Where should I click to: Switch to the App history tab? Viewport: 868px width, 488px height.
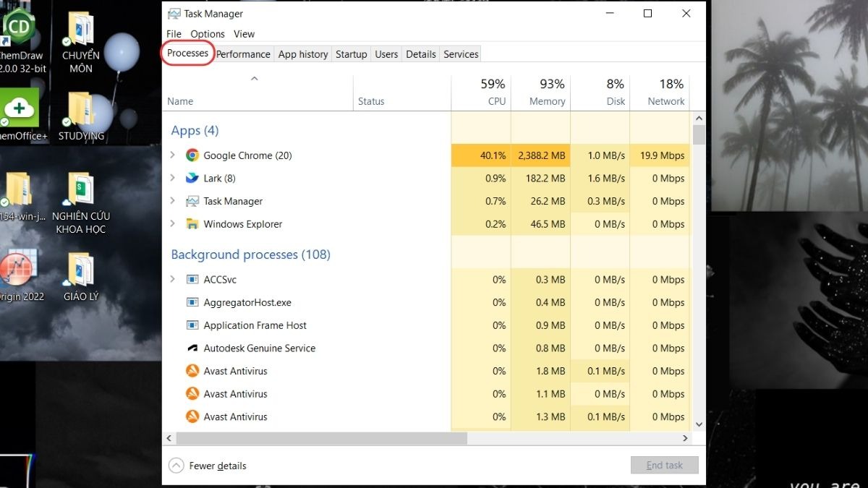tap(303, 54)
